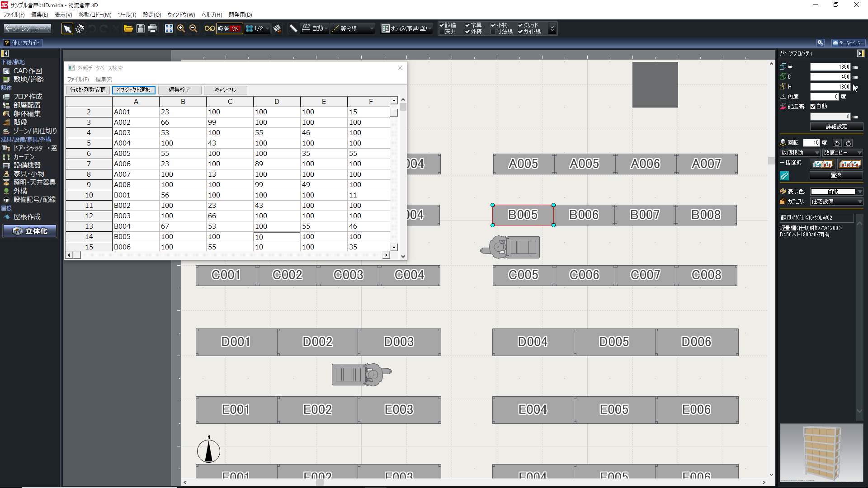Image resolution: width=868 pixels, height=488 pixels.
Task: Open the 等分線 dropdown
Action: pyautogui.click(x=353, y=28)
